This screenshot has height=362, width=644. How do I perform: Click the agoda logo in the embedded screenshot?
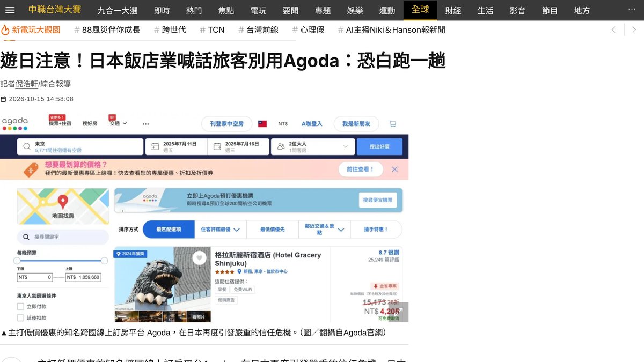click(x=14, y=123)
